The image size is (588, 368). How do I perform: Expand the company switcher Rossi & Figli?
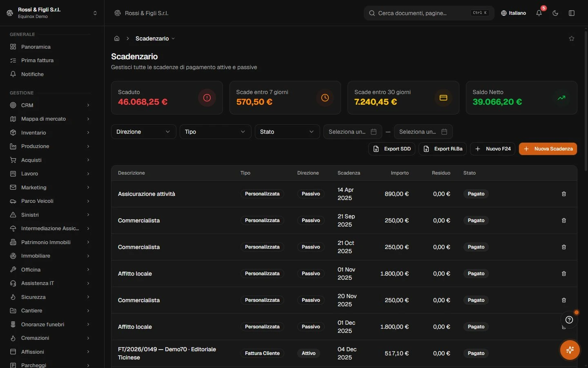(x=52, y=13)
